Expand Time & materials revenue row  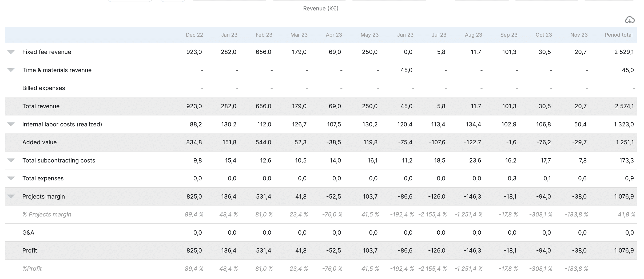11,70
